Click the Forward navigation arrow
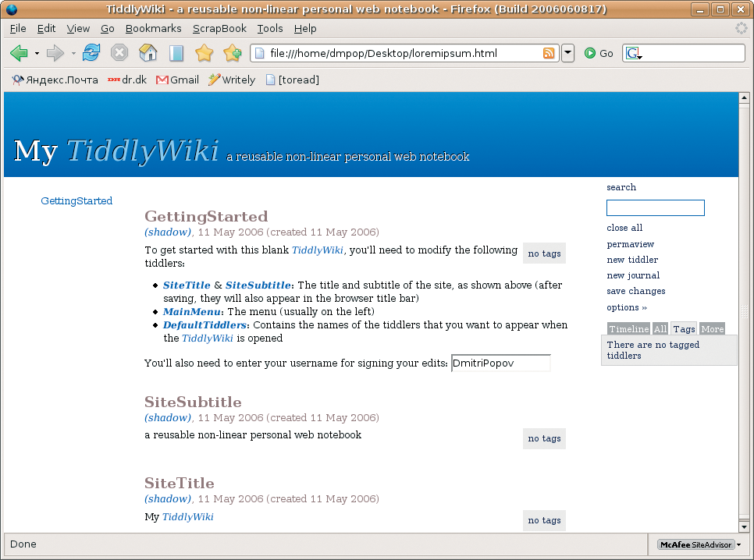 [55, 53]
